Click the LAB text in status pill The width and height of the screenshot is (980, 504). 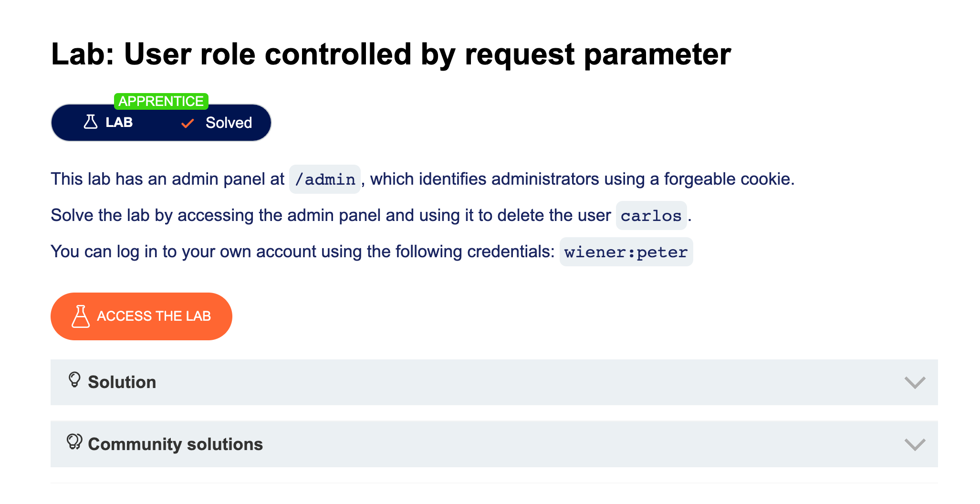[x=119, y=123]
